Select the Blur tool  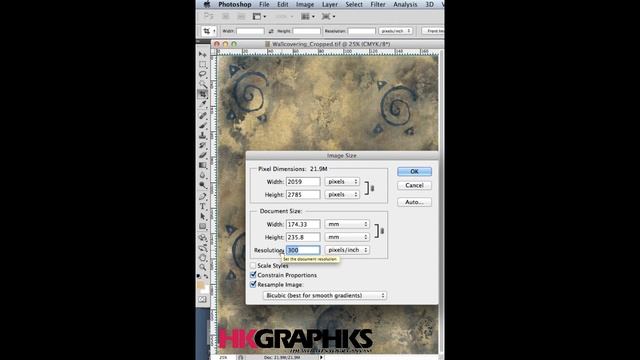tap(203, 175)
